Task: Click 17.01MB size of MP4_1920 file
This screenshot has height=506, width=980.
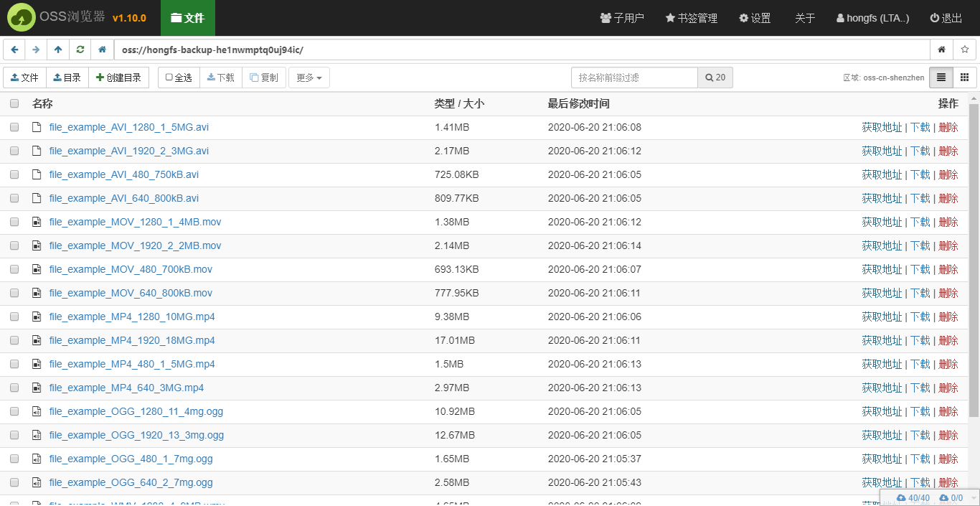Action: tap(455, 340)
